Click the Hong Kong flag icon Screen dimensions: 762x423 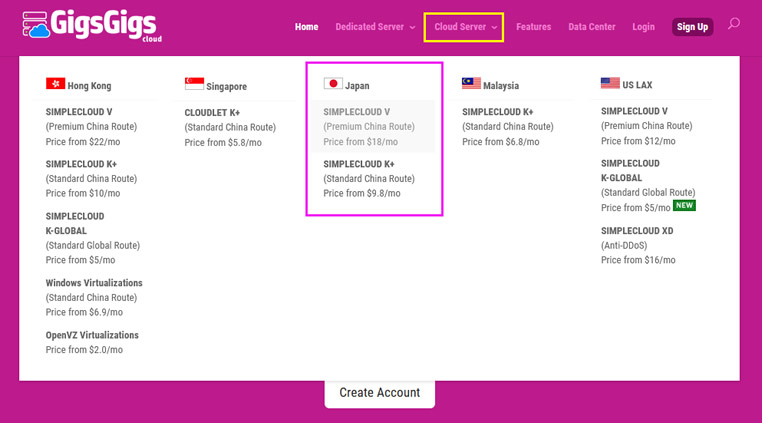tap(55, 84)
